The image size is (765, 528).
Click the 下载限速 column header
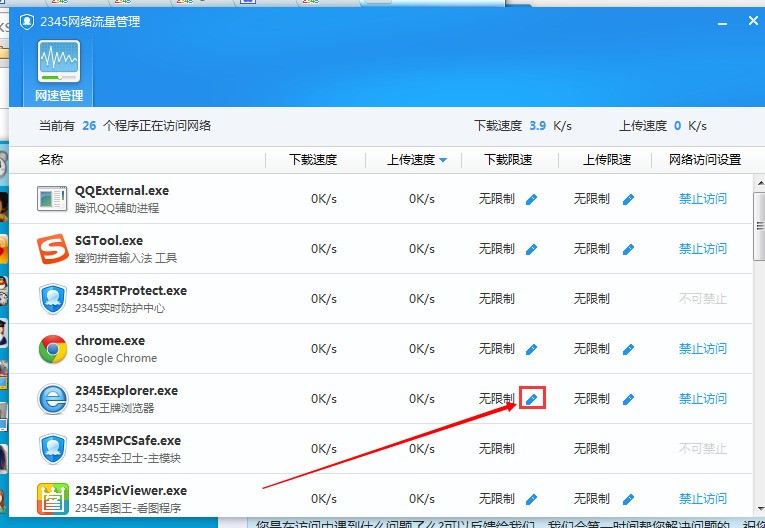coord(508,160)
